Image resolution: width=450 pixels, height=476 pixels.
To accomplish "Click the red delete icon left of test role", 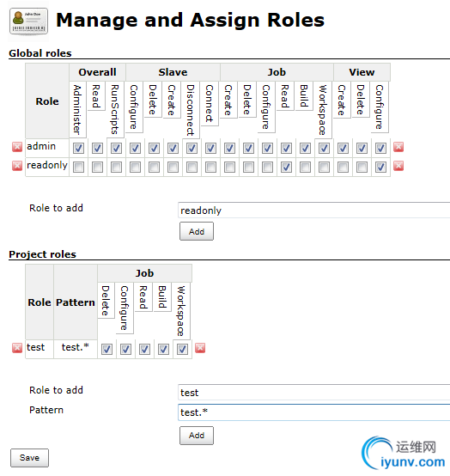I will click(x=17, y=348).
